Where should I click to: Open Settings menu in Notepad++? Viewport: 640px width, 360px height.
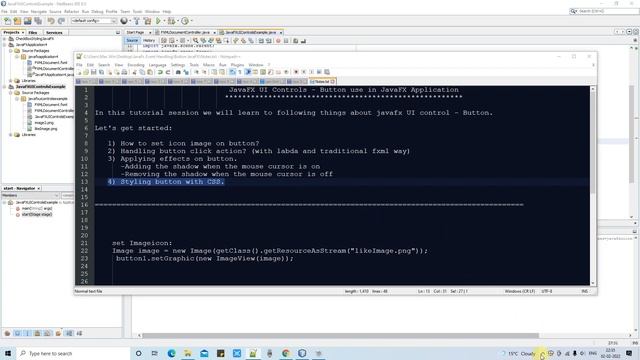tap(178, 65)
